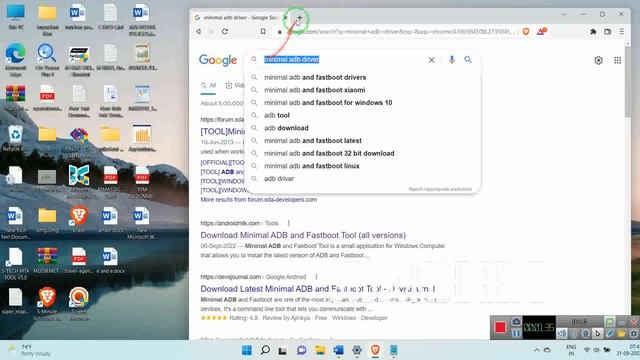Select the recorder's drawing pen tool
The width and height of the screenshot is (640, 360).
coord(610,333)
